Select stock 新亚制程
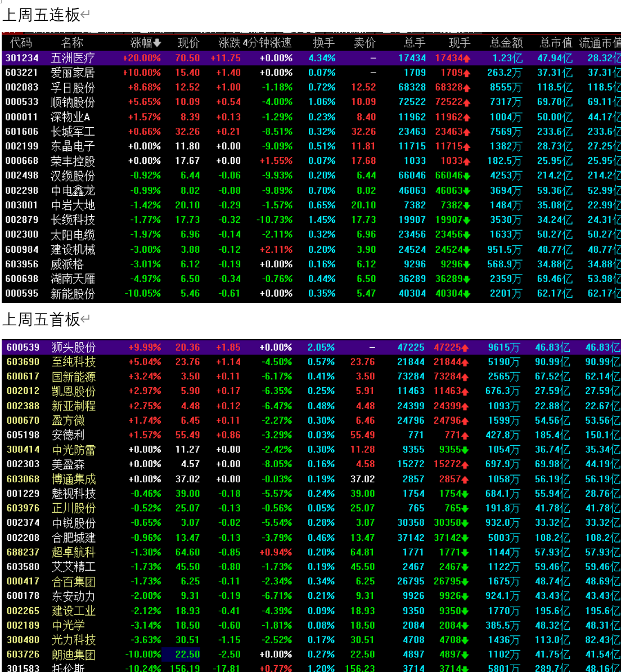This screenshot has width=621, height=672. pyautogui.click(x=74, y=406)
